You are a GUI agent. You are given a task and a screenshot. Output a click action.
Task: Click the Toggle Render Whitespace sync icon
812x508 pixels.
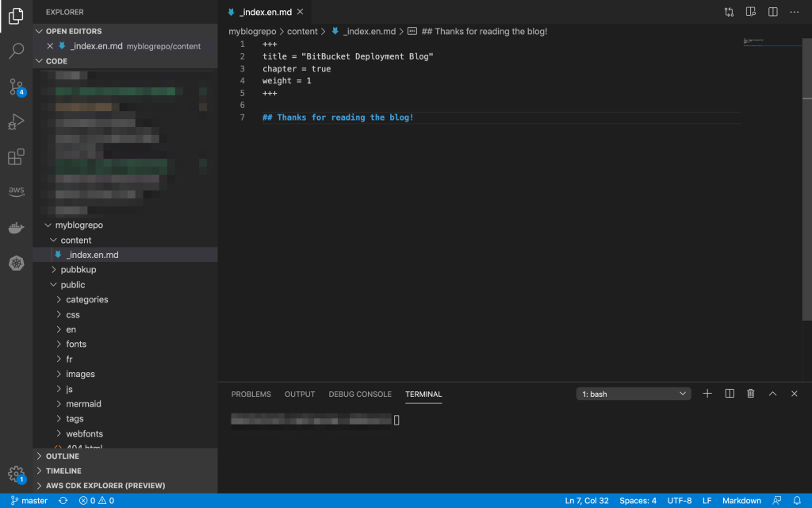pyautogui.click(x=729, y=12)
